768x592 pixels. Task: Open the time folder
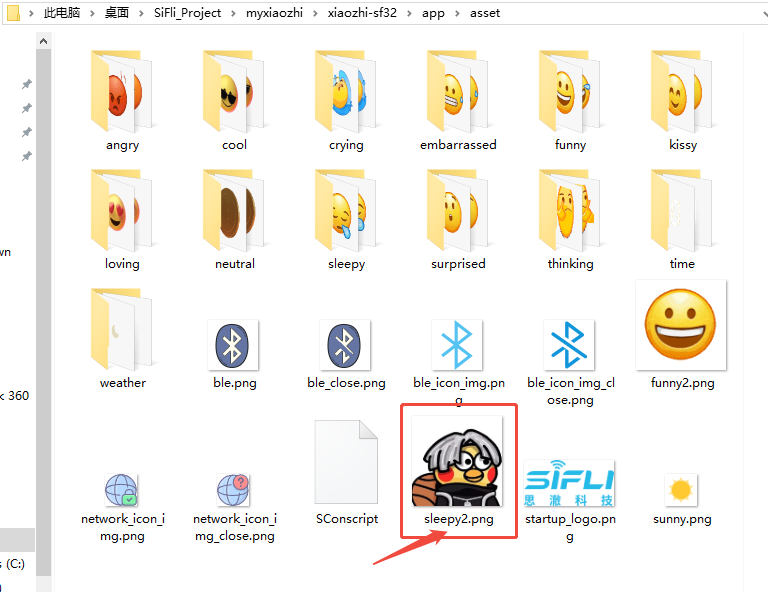point(682,219)
